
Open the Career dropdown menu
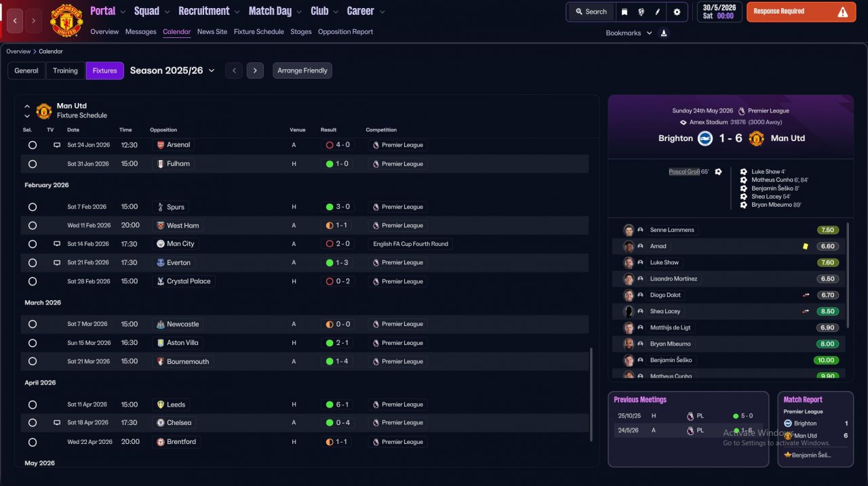(x=366, y=11)
